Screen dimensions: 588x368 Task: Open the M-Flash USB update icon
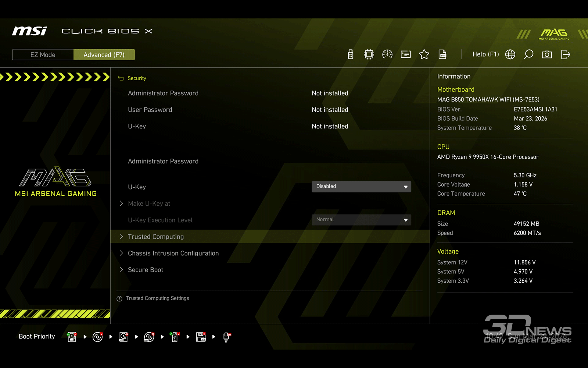click(351, 54)
